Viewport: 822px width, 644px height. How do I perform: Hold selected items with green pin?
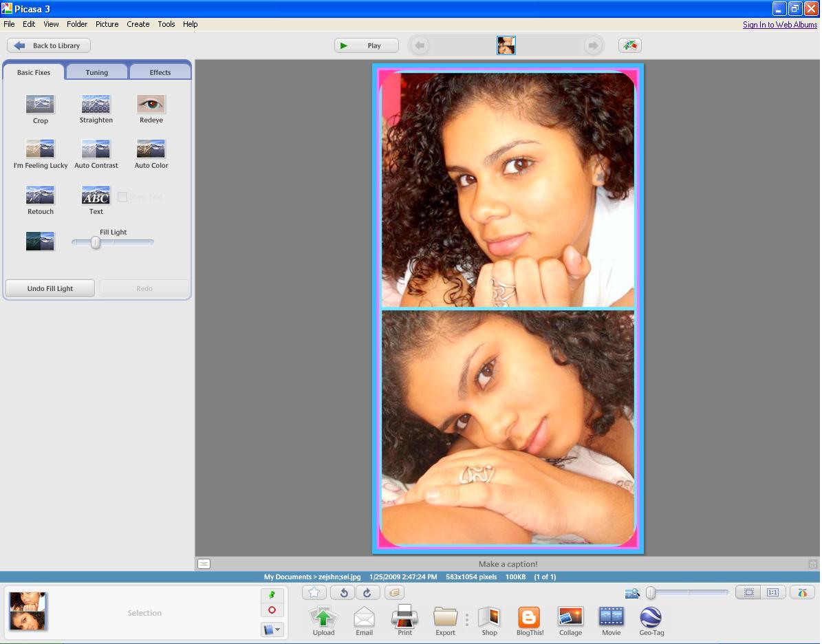[x=272, y=594]
